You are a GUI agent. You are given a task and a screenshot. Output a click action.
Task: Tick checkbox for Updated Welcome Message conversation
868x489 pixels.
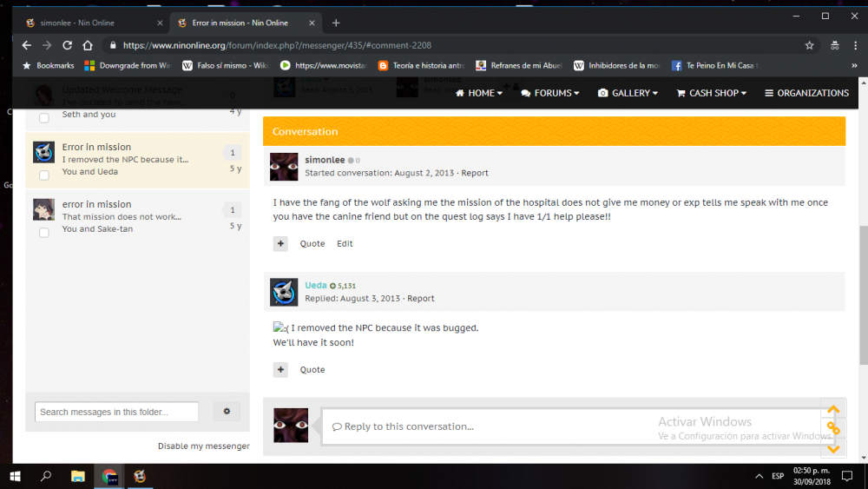(44, 117)
